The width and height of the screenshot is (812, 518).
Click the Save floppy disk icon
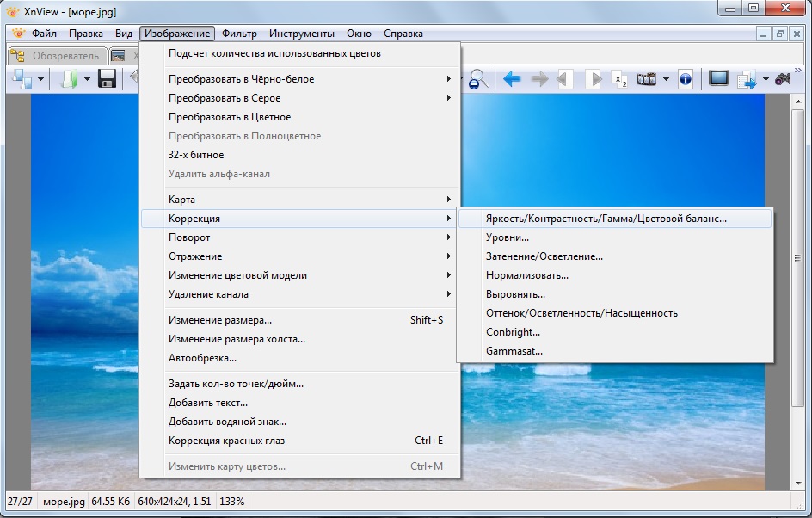point(107,79)
